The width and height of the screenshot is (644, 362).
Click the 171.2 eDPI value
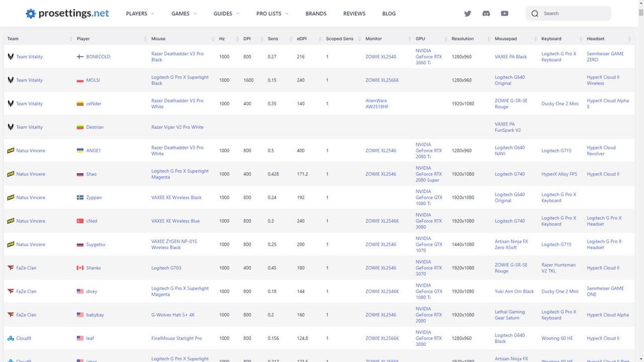302,174
